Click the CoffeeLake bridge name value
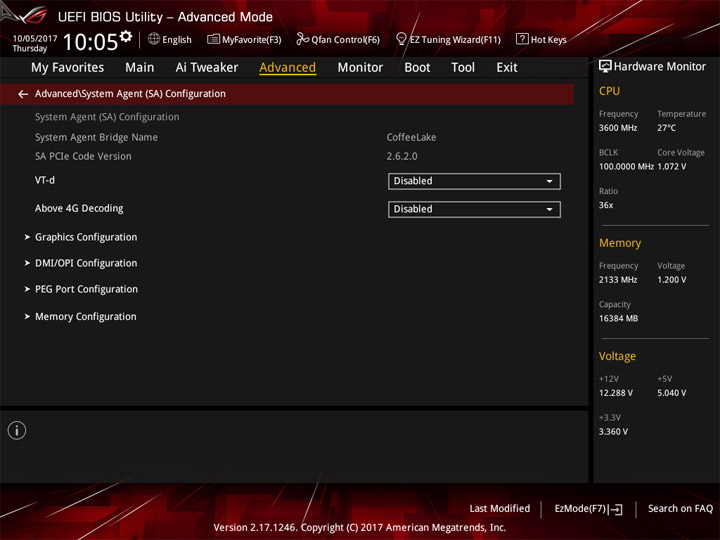720x540 pixels. tap(411, 137)
